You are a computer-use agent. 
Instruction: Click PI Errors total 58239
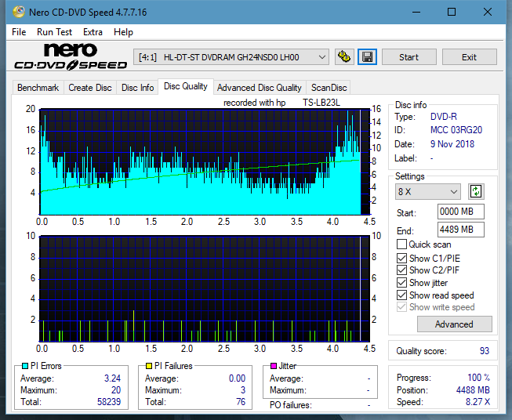coord(109,402)
